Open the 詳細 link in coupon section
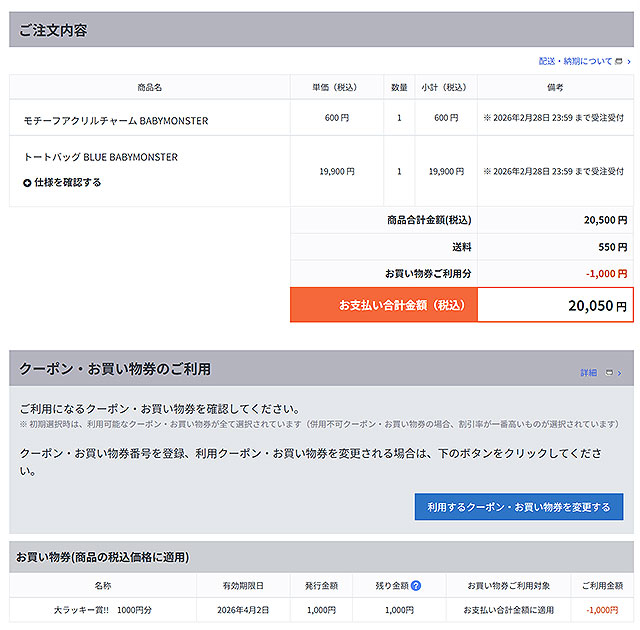The height and width of the screenshot is (630, 640). click(588, 372)
